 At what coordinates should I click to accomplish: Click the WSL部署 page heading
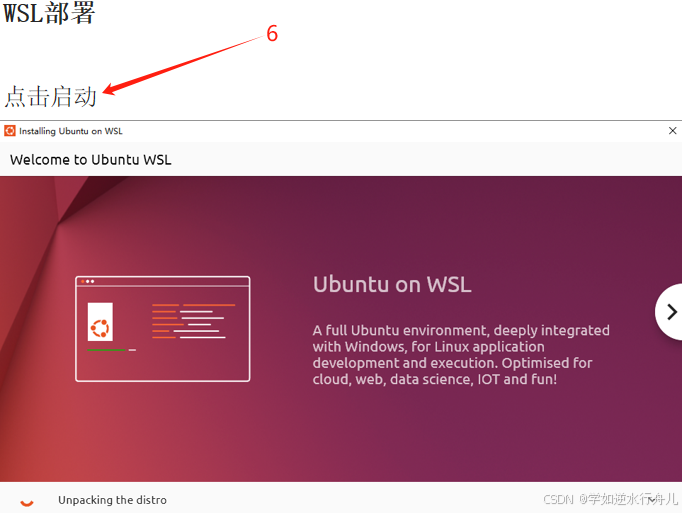tap(49, 13)
